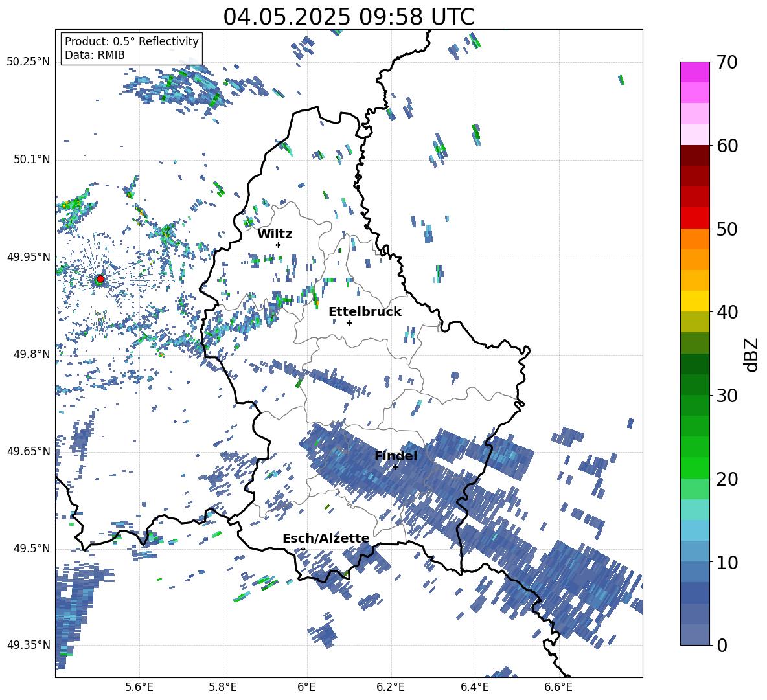The height and width of the screenshot is (700, 767).
Task: Click the 6.6°E longitude label
Action: 558,687
